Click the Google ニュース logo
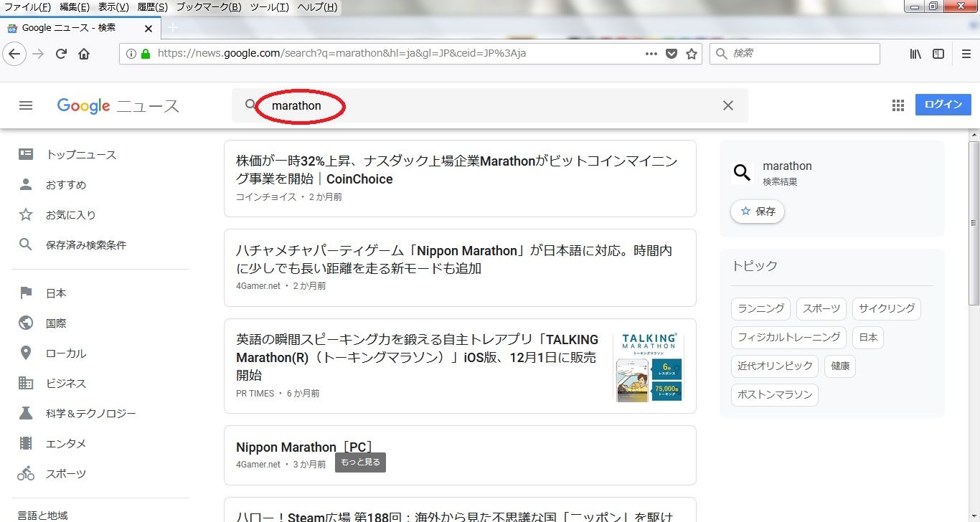Screen dimensions: 980x522 pyautogui.click(x=118, y=106)
